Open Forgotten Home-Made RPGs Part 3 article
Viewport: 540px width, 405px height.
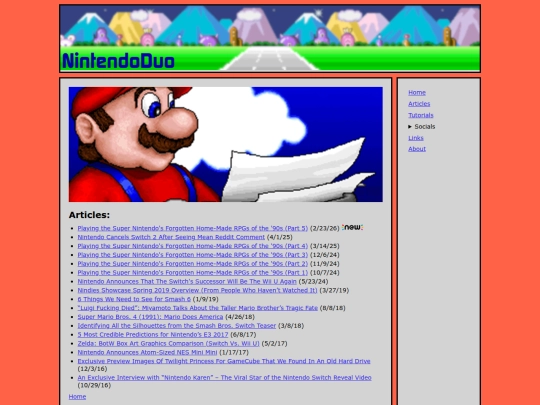click(x=193, y=255)
